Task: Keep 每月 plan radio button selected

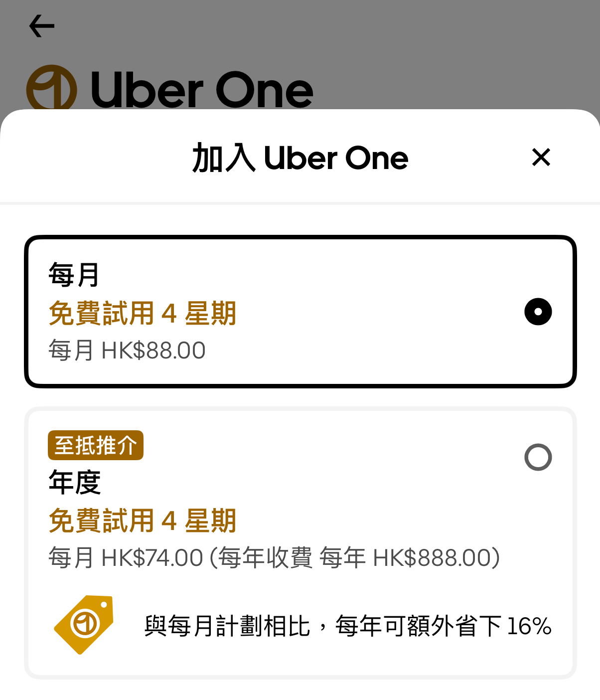Action: click(537, 312)
